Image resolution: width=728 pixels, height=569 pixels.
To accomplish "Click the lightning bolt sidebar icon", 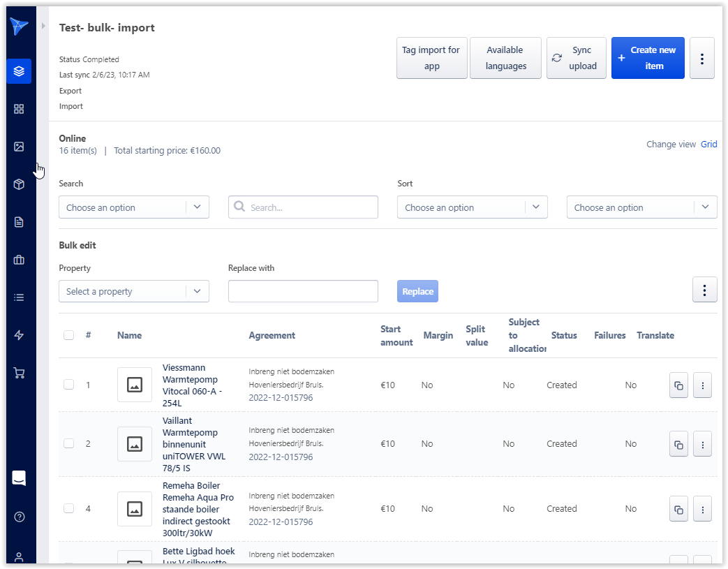I will click(19, 335).
